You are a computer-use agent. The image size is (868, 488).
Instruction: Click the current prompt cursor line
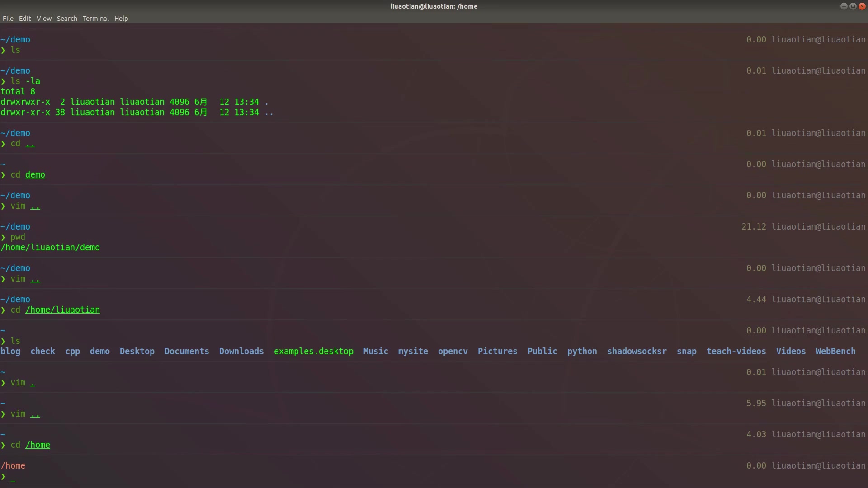(x=13, y=476)
